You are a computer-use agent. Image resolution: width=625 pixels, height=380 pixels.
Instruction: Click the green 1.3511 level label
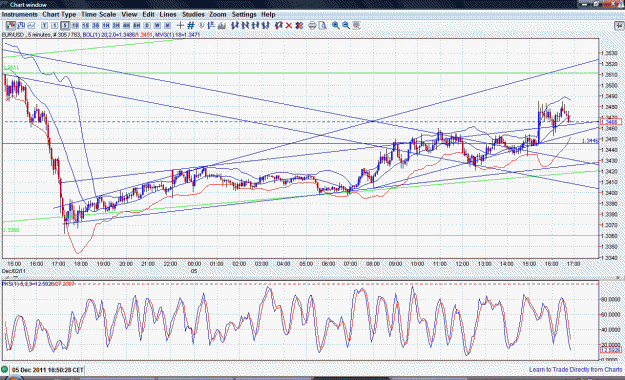tap(11, 68)
